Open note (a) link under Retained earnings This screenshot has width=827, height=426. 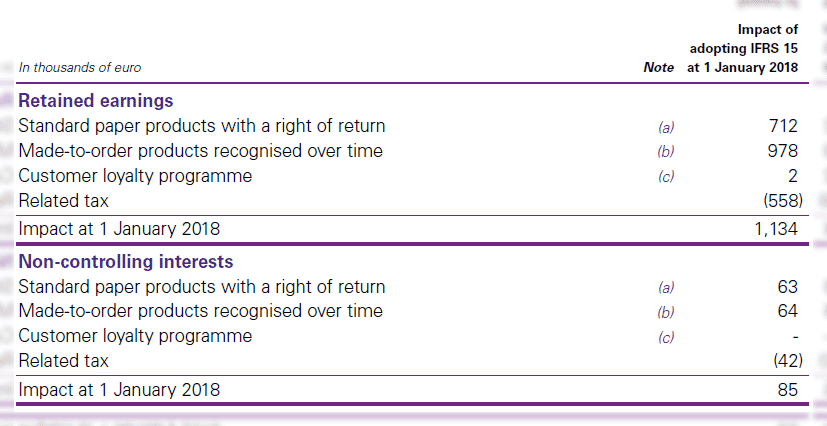[666, 127]
